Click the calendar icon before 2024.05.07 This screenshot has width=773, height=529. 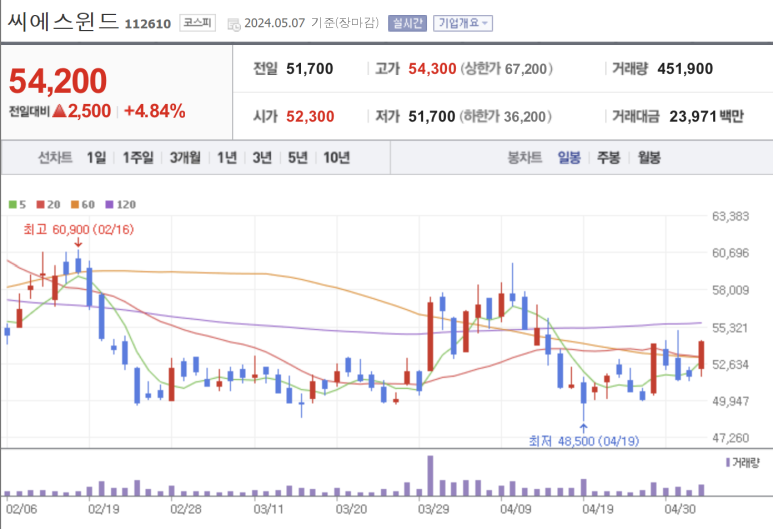click(x=234, y=24)
